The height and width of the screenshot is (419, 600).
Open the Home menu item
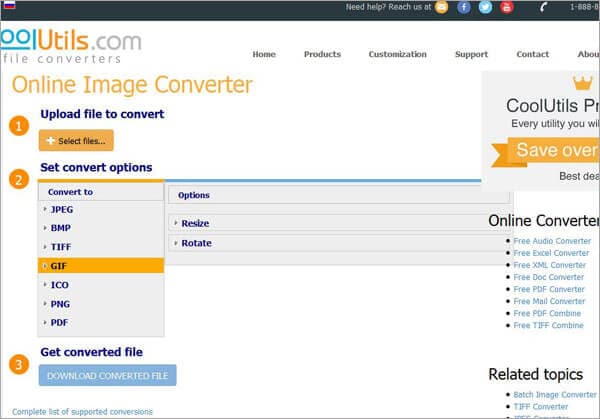click(x=264, y=54)
